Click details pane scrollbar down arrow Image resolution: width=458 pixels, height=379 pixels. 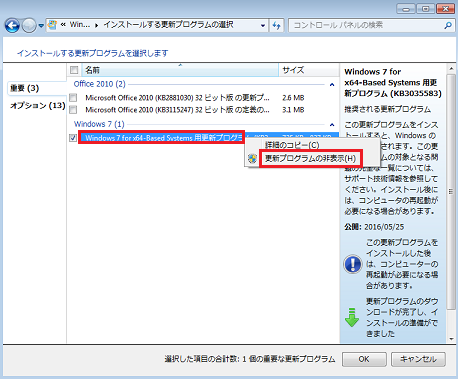pyautogui.click(x=451, y=339)
